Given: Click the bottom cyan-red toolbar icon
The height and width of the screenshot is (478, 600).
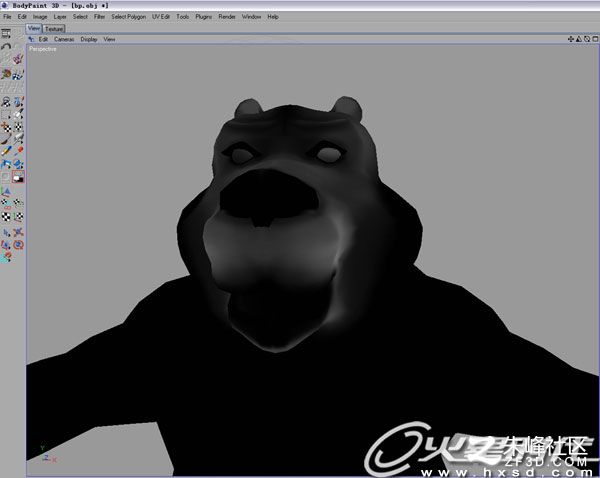Looking at the screenshot, I should (6, 258).
